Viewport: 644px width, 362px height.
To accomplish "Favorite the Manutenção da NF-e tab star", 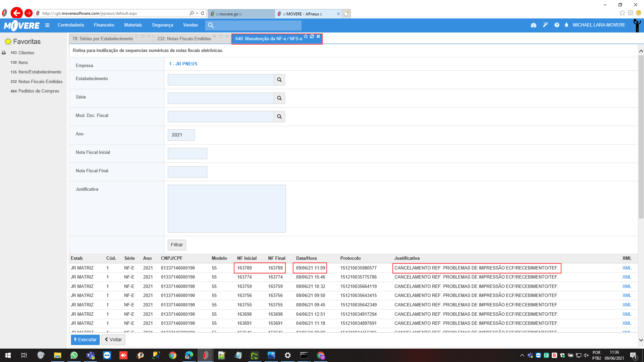I will [306, 37].
